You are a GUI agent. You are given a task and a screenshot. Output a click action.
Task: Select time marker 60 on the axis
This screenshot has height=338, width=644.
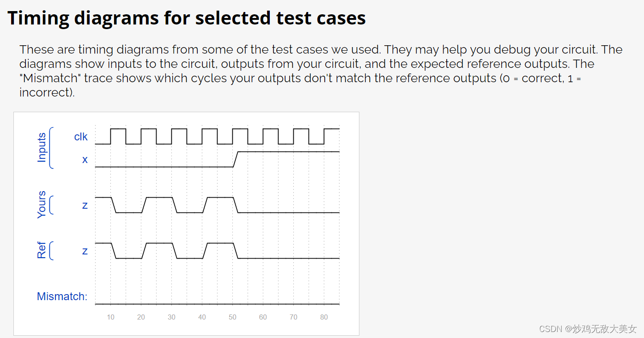[x=263, y=317]
